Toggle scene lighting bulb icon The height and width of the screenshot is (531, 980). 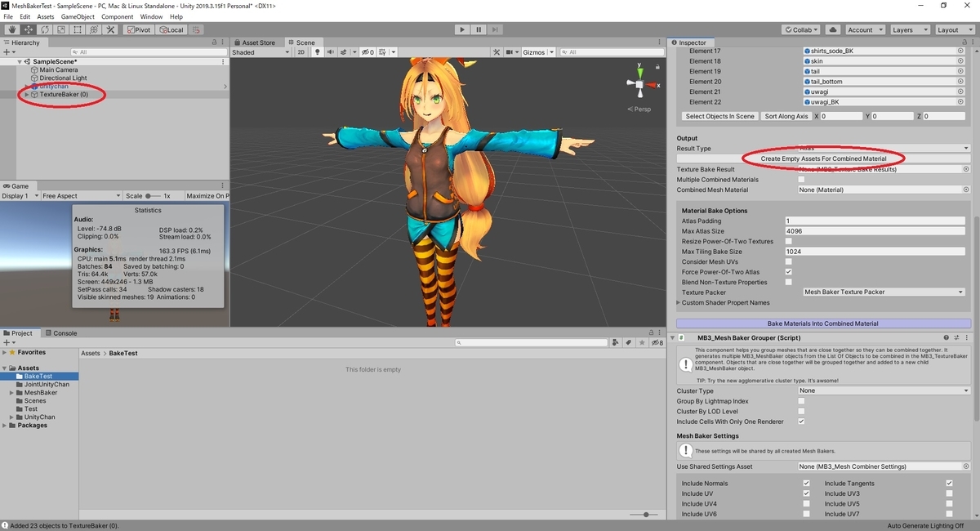tap(317, 52)
